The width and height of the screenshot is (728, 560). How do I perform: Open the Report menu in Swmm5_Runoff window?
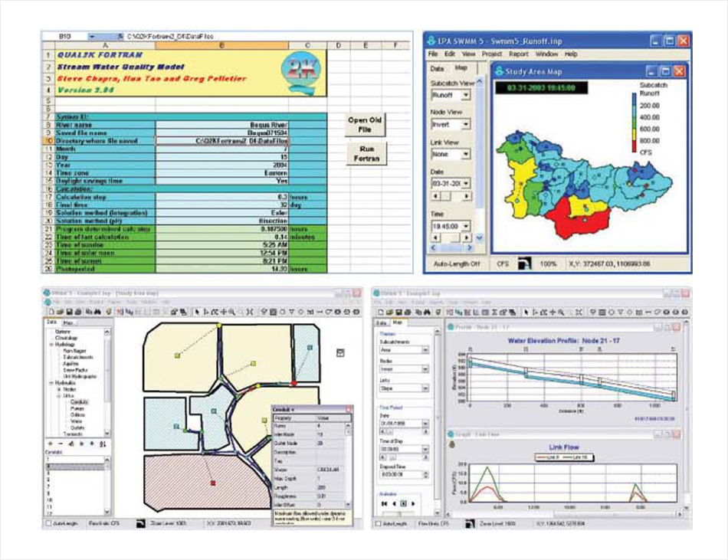(519, 54)
